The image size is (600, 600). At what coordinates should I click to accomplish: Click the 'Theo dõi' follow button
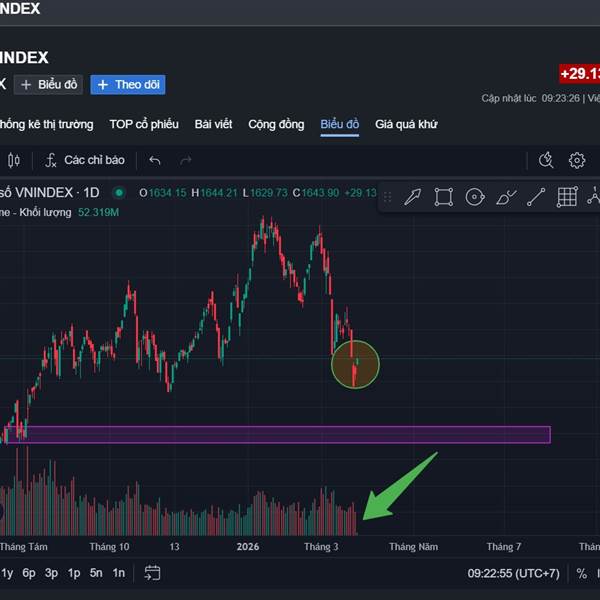pos(128,85)
